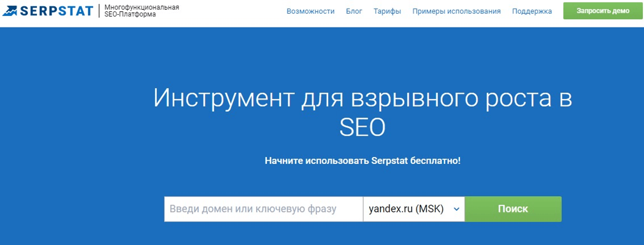Go to the Блог page
Image resolution: width=644 pixels, height=245 pixels.
click(354, 11)
